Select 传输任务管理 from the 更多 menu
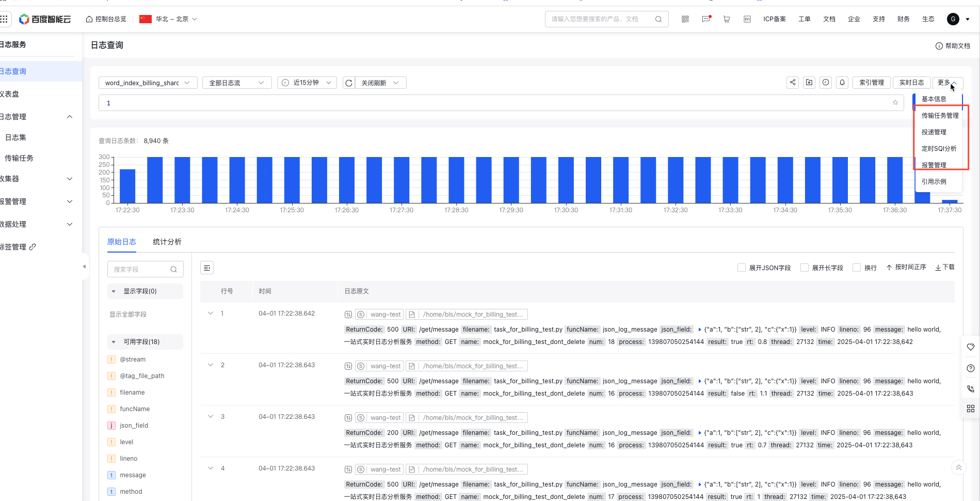Screen dimensions: 980x501 tap(940, 116)
